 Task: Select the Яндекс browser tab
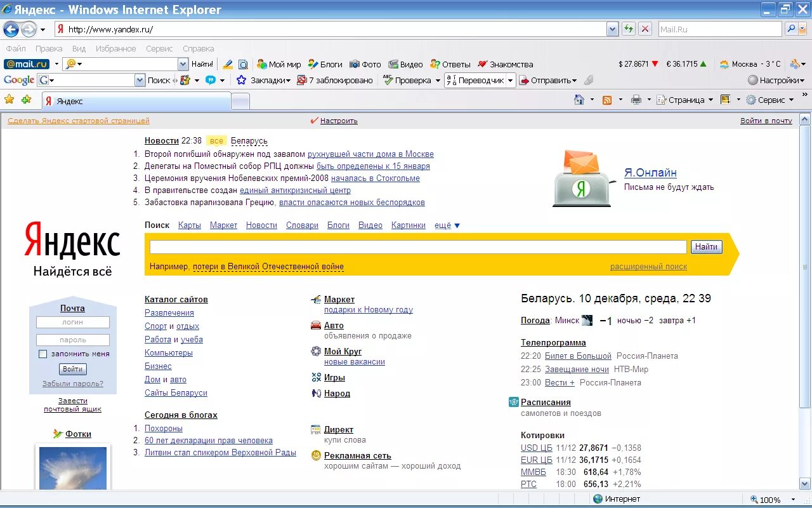[x=136, y=101]
